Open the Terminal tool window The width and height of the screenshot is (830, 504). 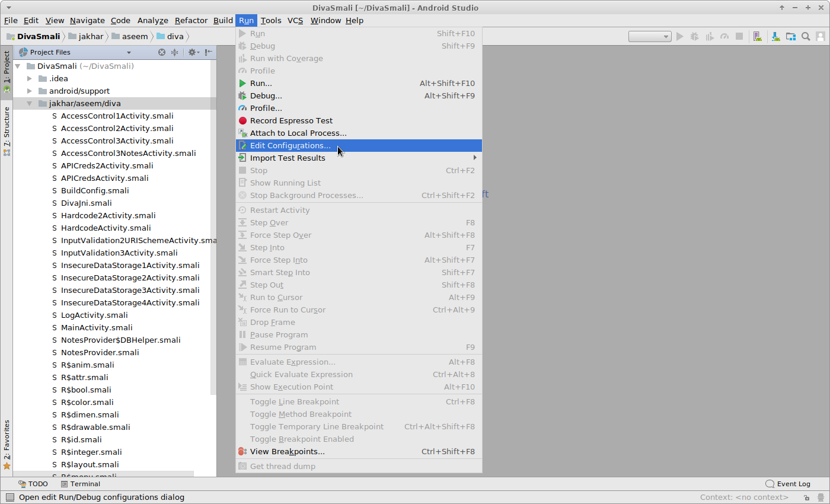(81, 484)
